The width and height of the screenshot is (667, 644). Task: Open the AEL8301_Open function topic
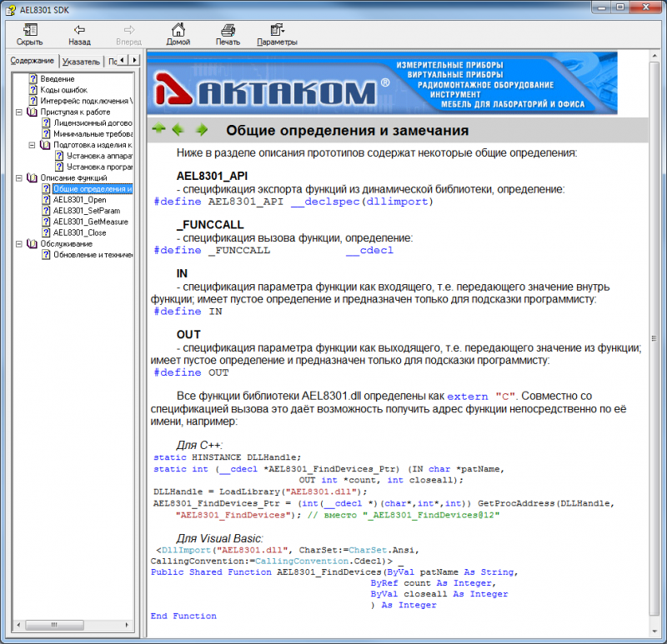pyautogui.click(x=80, y=200)
